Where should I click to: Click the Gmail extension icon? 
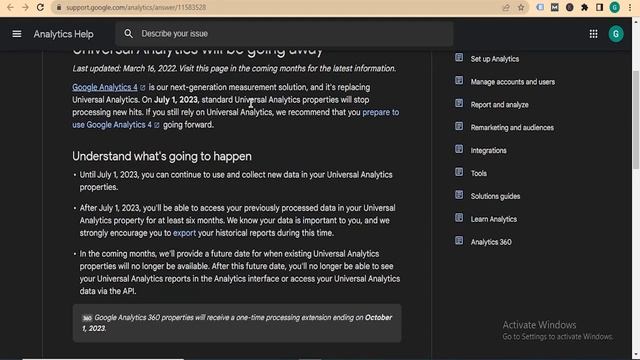click(x=554, y=7)
